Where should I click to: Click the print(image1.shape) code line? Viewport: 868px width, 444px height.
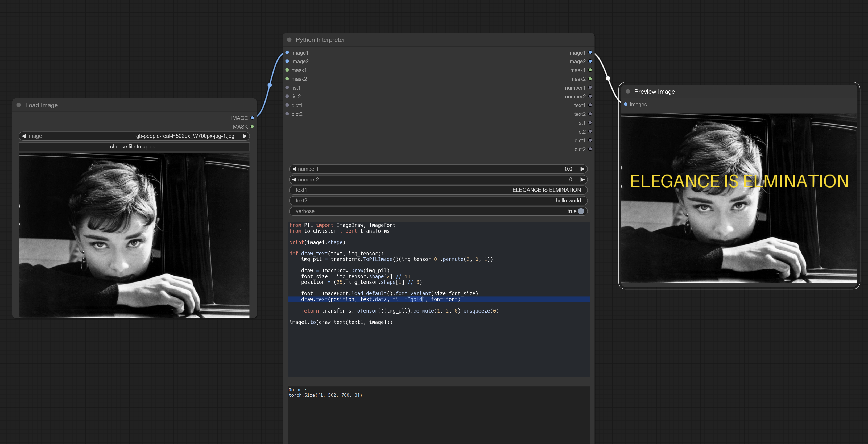click(317, 243)
